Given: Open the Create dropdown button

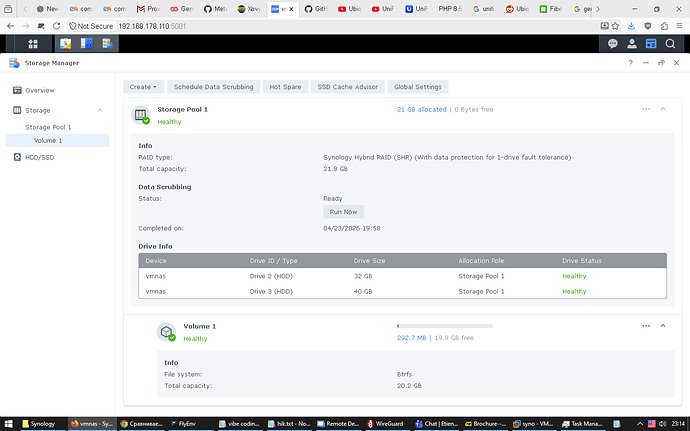Looking at the screenshot, I should coord(143,87).
